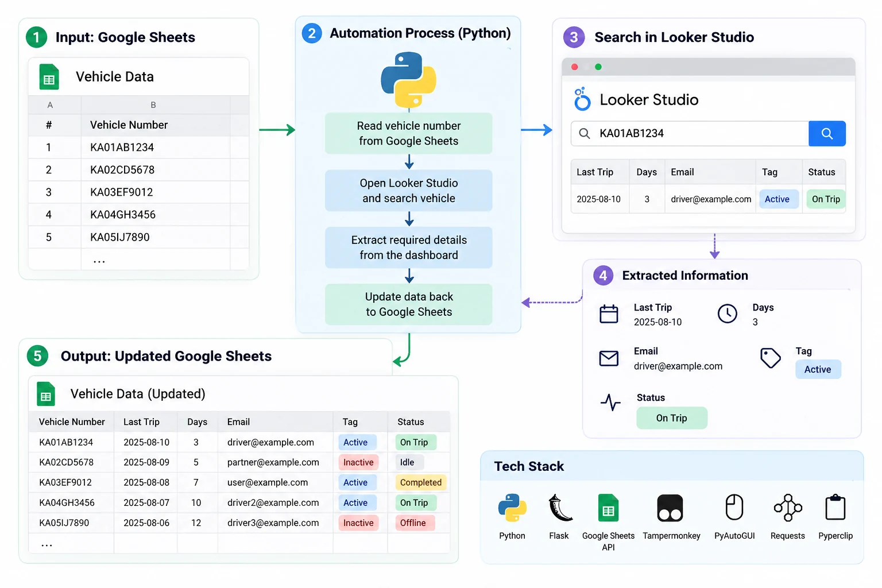This screenshot has width=882, height=588.
Task: Click the tag icon in Extracted Information
Action: pyautogui.click(x=771, y=358)
